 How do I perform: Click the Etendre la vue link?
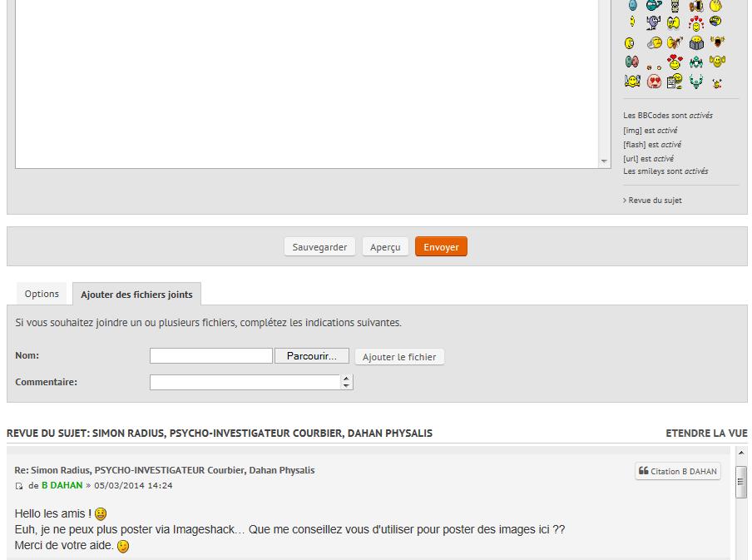706,434
